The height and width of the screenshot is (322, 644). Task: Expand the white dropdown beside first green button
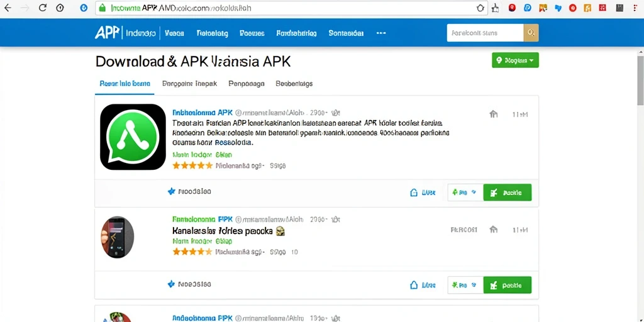(465, 192)
